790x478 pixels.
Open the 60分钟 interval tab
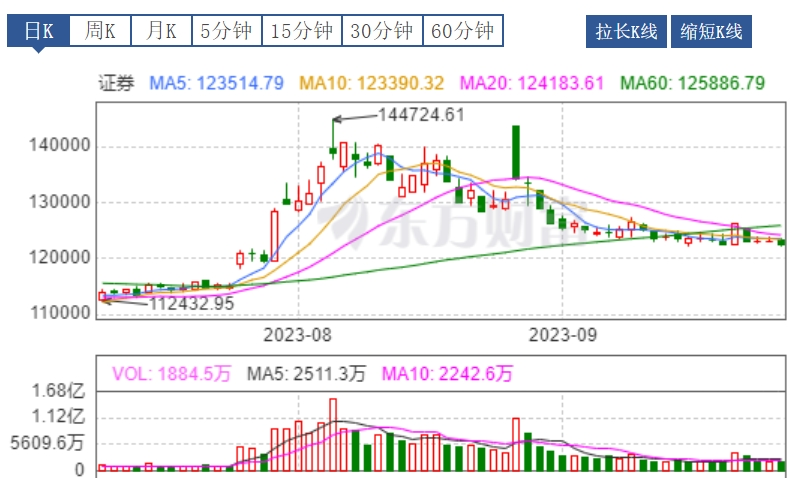pos(462,31)
